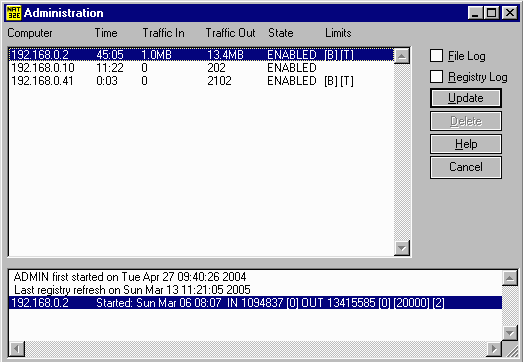
Task: Click the log pane scroll left arrow
Action: coord(17,349)
